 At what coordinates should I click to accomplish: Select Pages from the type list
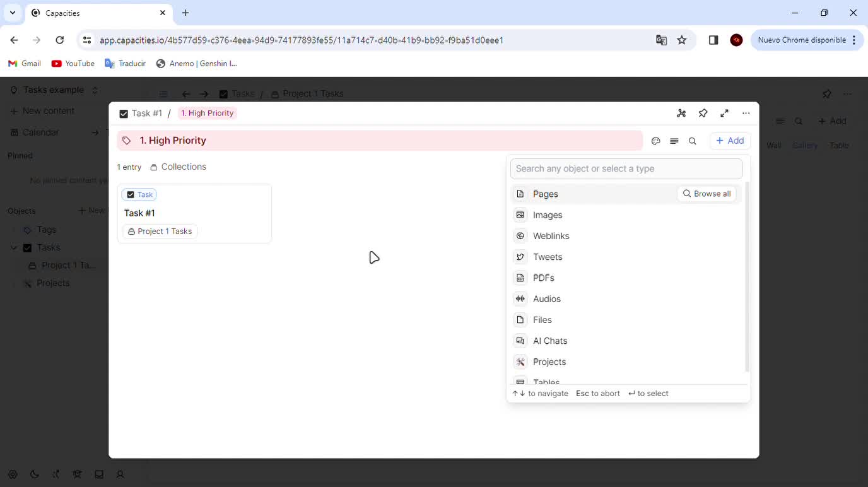pos(545,194)
